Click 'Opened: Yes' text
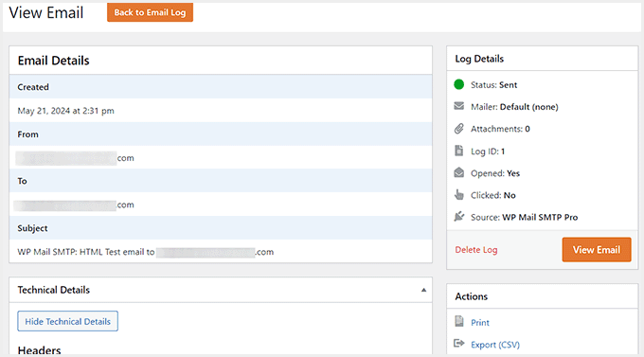The height and width of the screenshot is (357, 644). coord(495,173)
